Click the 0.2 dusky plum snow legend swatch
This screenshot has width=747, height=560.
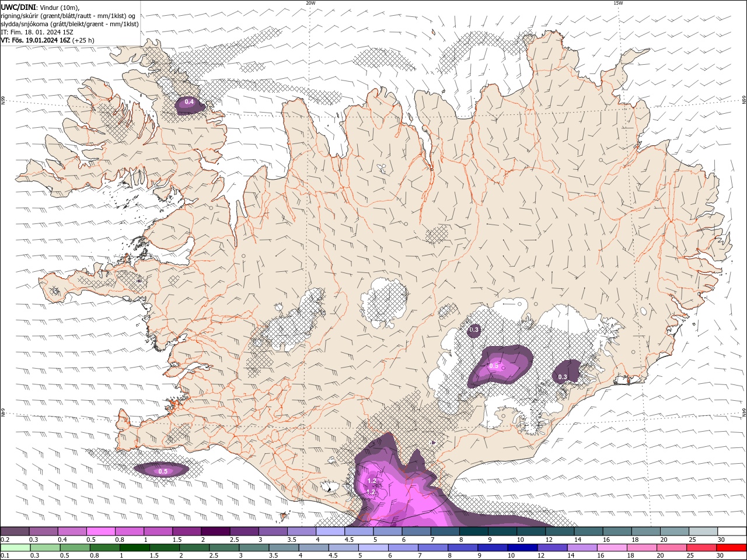click(x=15, y=531)
